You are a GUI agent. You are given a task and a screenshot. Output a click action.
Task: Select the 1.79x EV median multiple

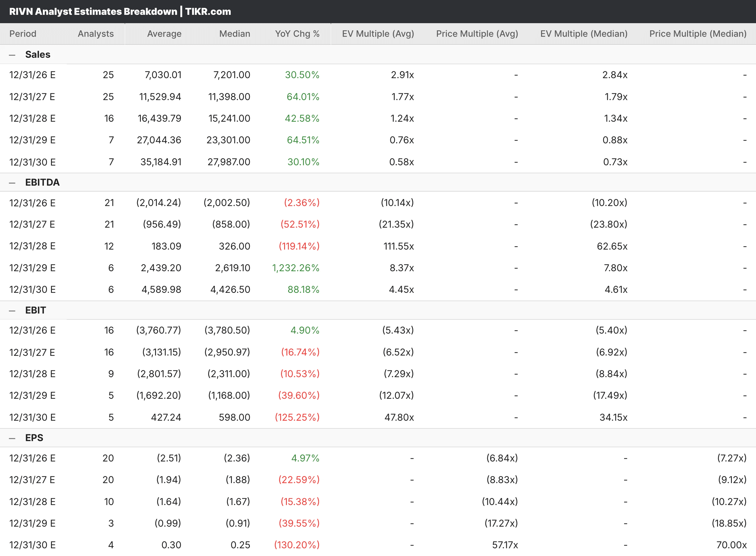coord(616,97)
